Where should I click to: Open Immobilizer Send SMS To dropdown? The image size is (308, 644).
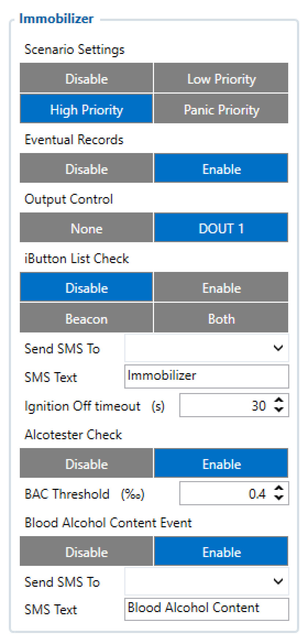point(207,348)
